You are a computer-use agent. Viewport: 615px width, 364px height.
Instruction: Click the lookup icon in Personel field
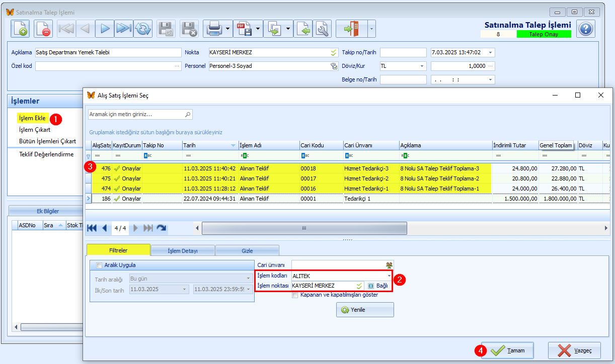click(333, 66)
